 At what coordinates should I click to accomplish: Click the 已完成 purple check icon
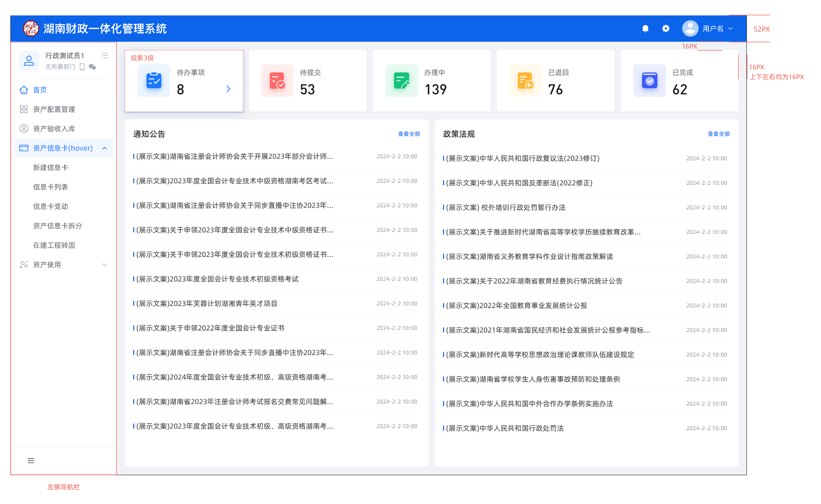(649, 81)
